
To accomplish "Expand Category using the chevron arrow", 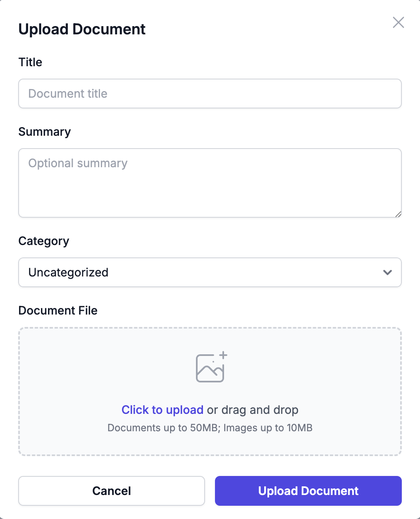I will tap(387, 272).
